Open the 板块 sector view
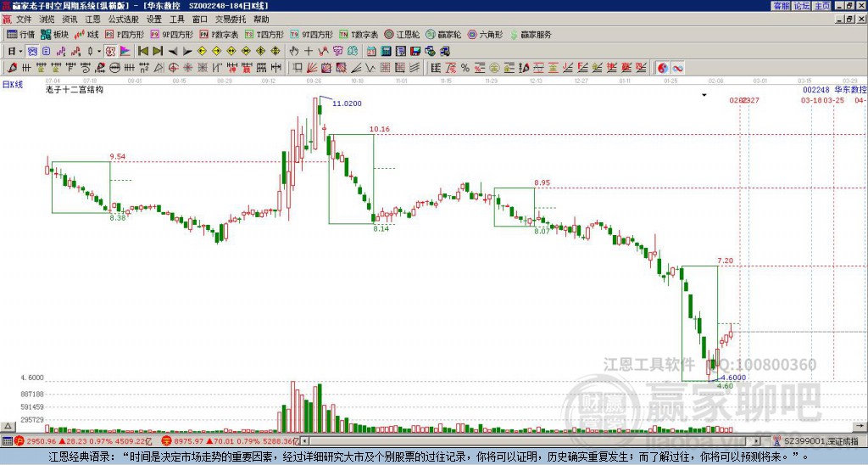Image resolution: width=868 pixels, height=465 pixels. pos(55,34)
